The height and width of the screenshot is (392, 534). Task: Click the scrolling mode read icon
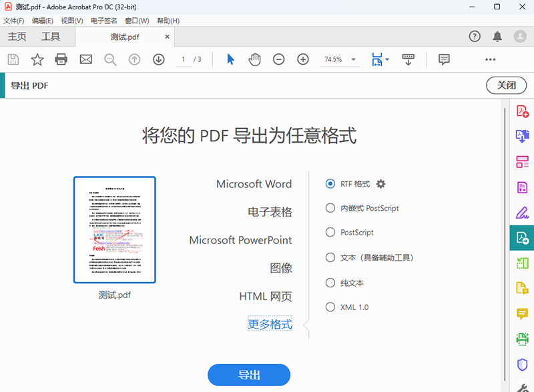tap(409, 59)
